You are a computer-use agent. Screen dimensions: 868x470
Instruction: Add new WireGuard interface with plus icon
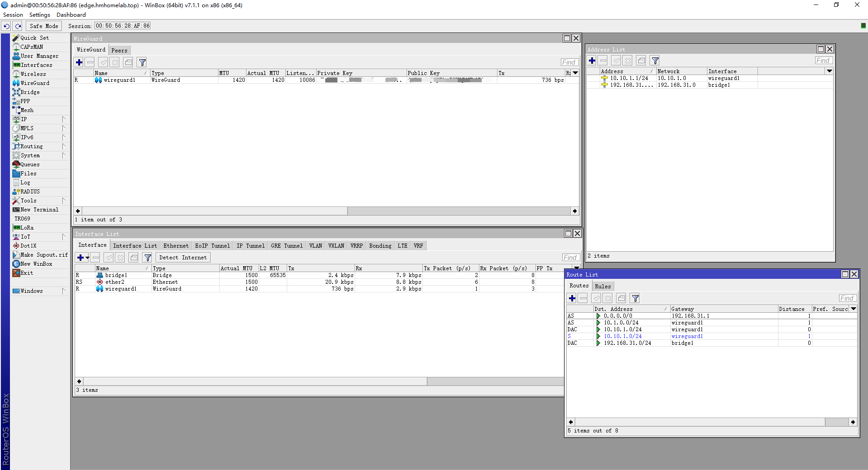click(x=79, y=62)
